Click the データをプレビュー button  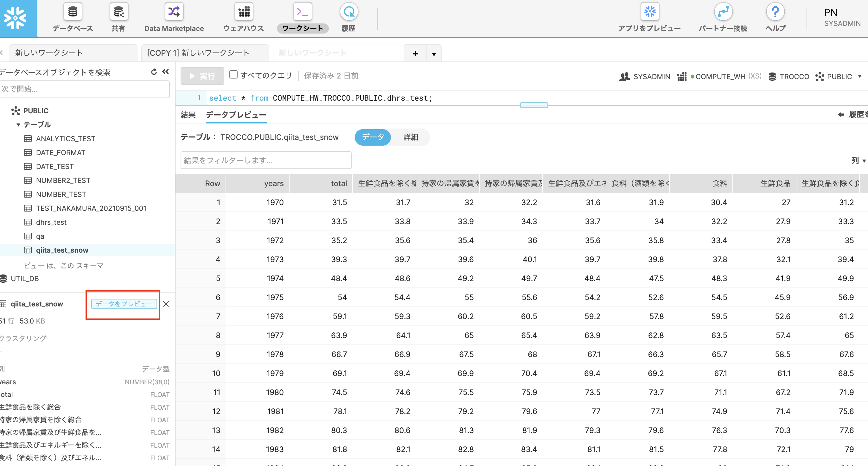[124, 304]
